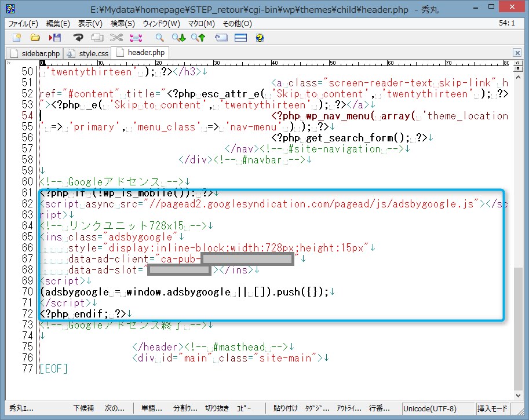Open the ウィンドウ(W) menu

tap(161, 24)
